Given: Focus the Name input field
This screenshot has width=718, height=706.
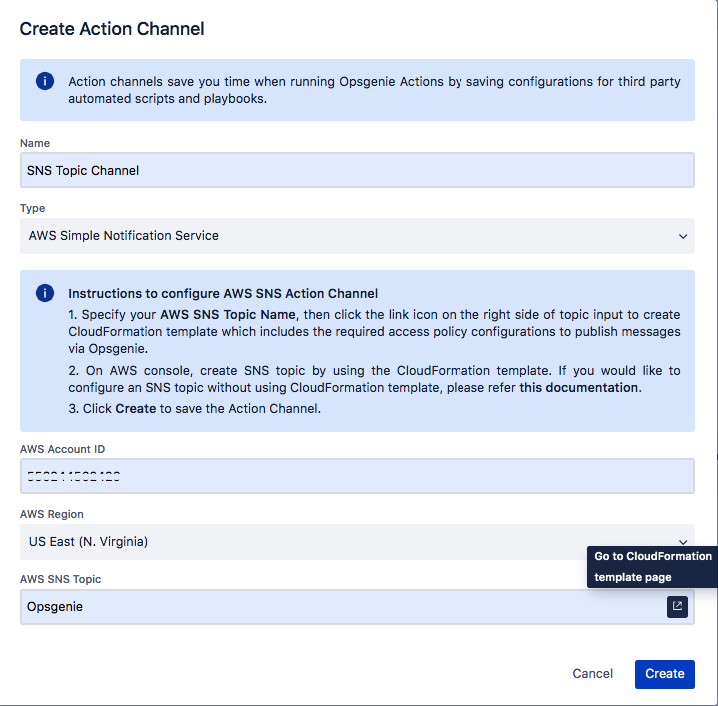Looking at the screenshot, I should pyautogui.click(x=357, y=170).
